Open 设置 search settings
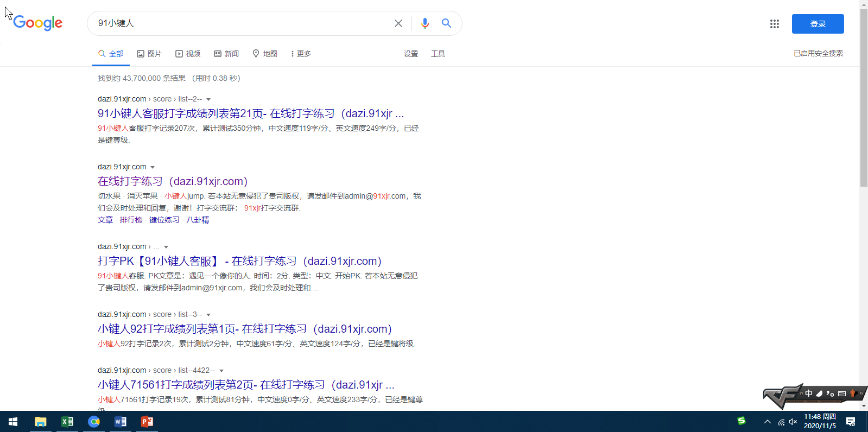This screenshot has height=432, width=868. [x=411, y=54]
